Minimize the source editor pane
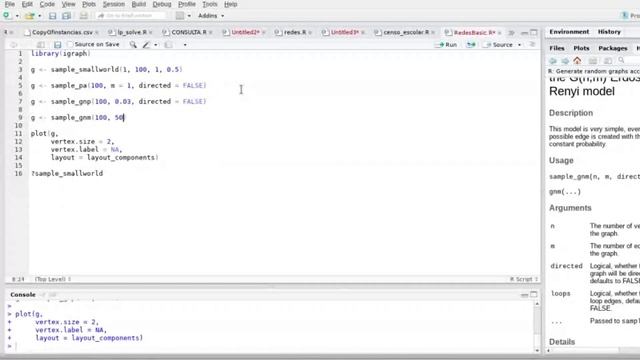Screen dimensions: 640x360 524,32
